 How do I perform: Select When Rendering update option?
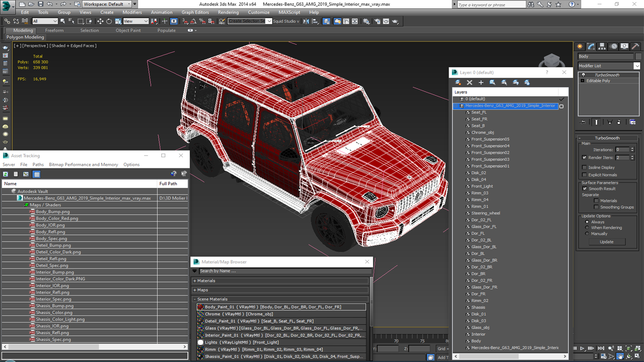coord(587,228)
